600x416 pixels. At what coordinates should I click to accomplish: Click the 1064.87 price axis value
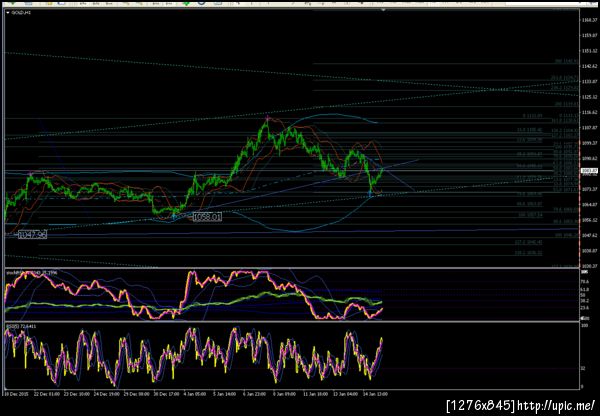coord(590,205)
